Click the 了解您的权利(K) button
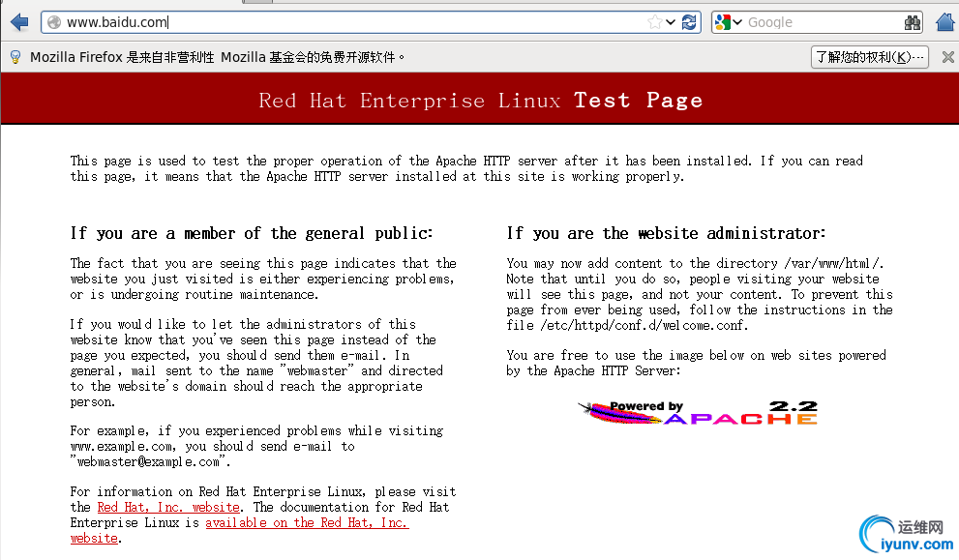The image size is (959, 560). (x=867, y=56)
